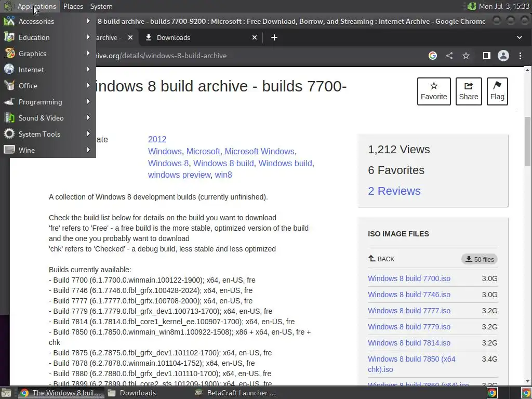Open Chrome profile avatar
Image resolution: width=532 pixels, height=399 pixels.
click(503, 56)
